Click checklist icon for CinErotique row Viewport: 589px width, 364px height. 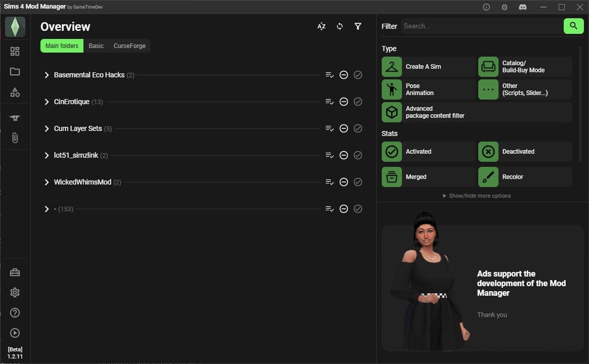click(330, 102)
